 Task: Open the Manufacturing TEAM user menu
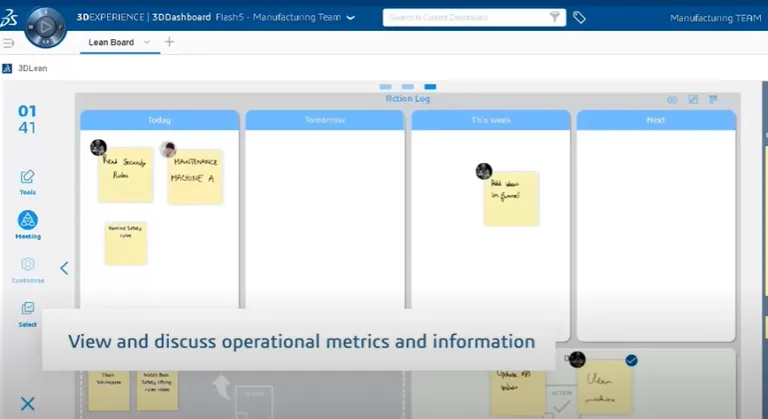coord(715,18)
